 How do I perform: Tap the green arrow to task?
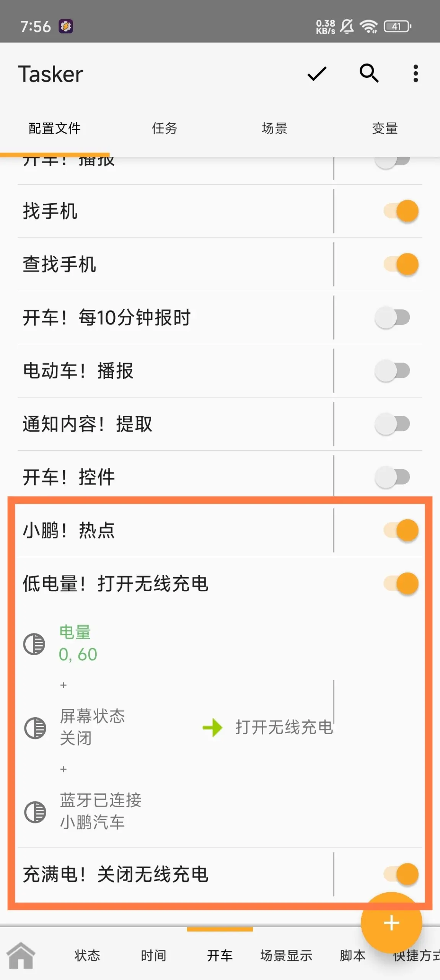(212, 728)
